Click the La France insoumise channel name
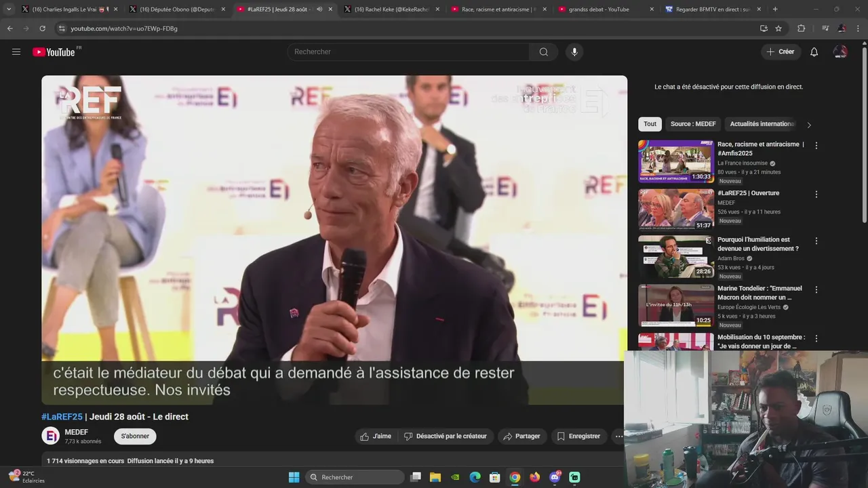The height and width of the screenshot is (488, 868). [743, 163]
